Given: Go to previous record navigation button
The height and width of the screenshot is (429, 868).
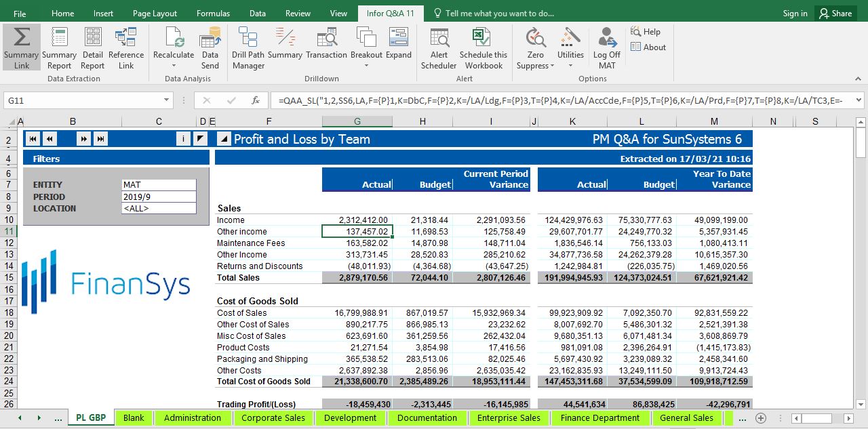Looking at the screenshot, I should (x=50, y=139).
